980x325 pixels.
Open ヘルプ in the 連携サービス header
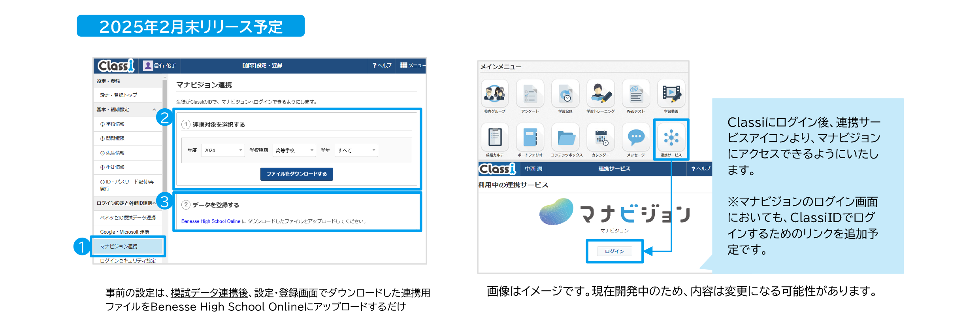(701, 169)
